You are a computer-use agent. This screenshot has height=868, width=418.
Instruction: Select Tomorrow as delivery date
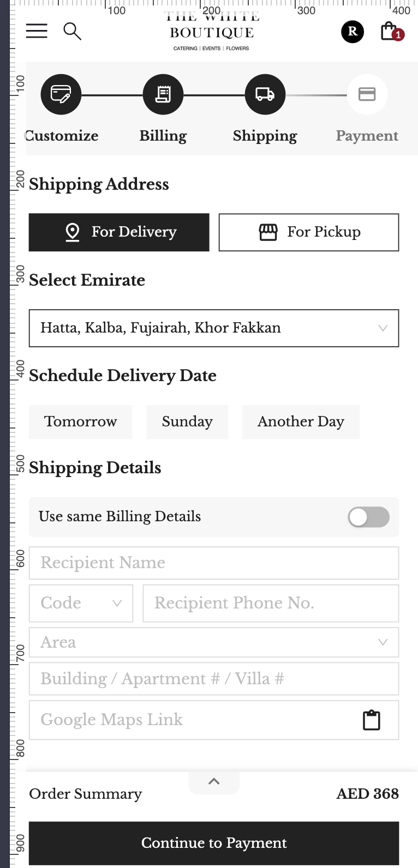pos(81,422)
